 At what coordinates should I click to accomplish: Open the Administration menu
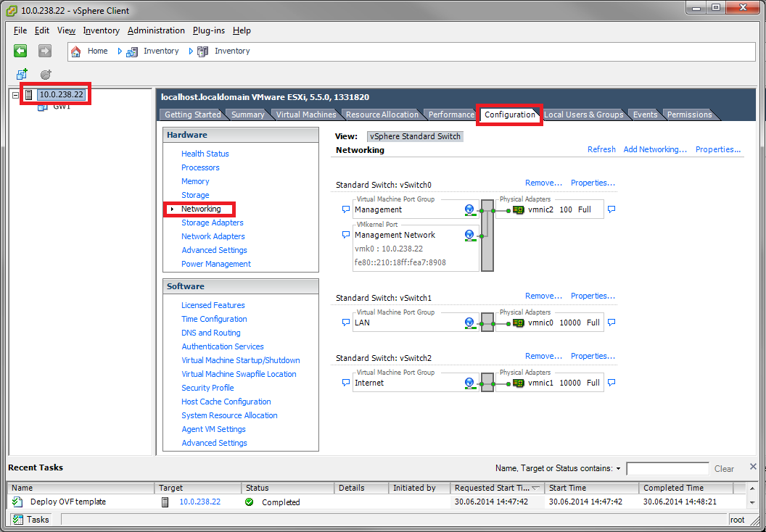[x=156, y=30]
